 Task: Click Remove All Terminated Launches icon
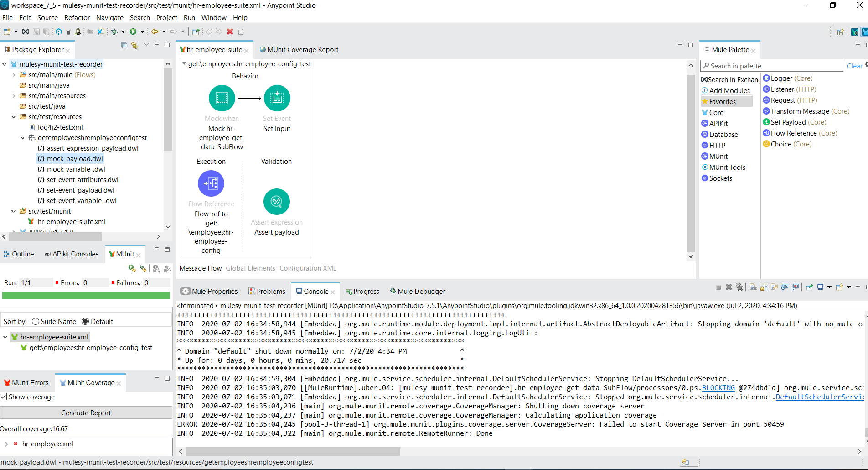[x=739, y=287]
